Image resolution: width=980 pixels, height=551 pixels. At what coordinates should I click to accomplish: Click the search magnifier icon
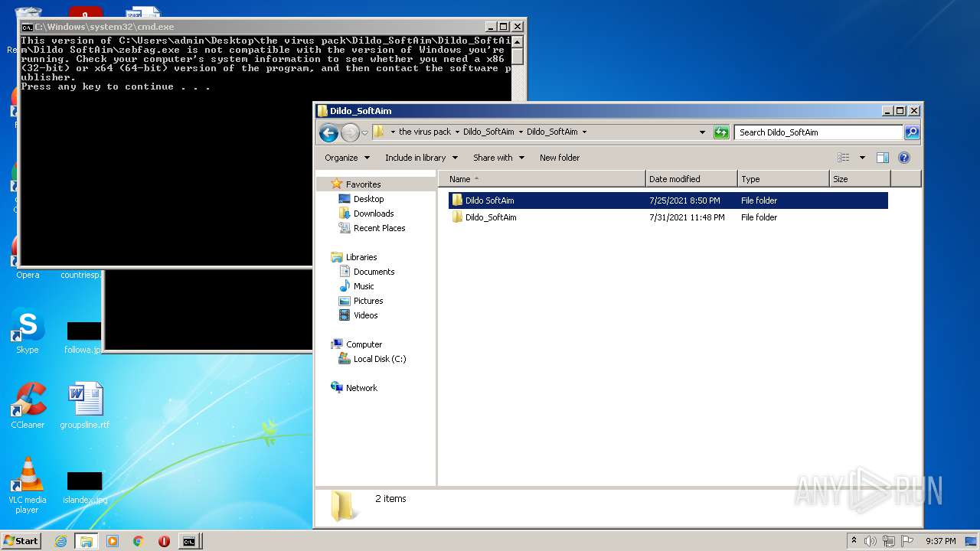[912, 132]
